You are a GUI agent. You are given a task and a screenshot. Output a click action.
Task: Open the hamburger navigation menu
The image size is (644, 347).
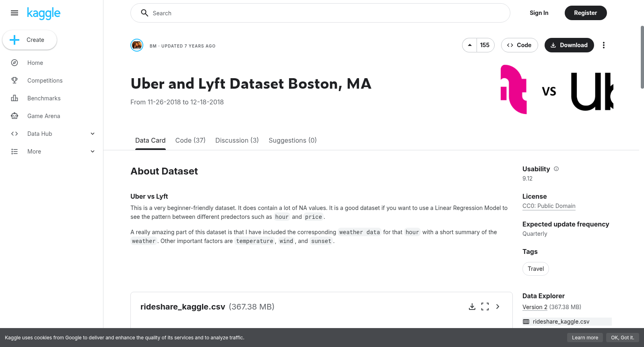pos(14,13)
